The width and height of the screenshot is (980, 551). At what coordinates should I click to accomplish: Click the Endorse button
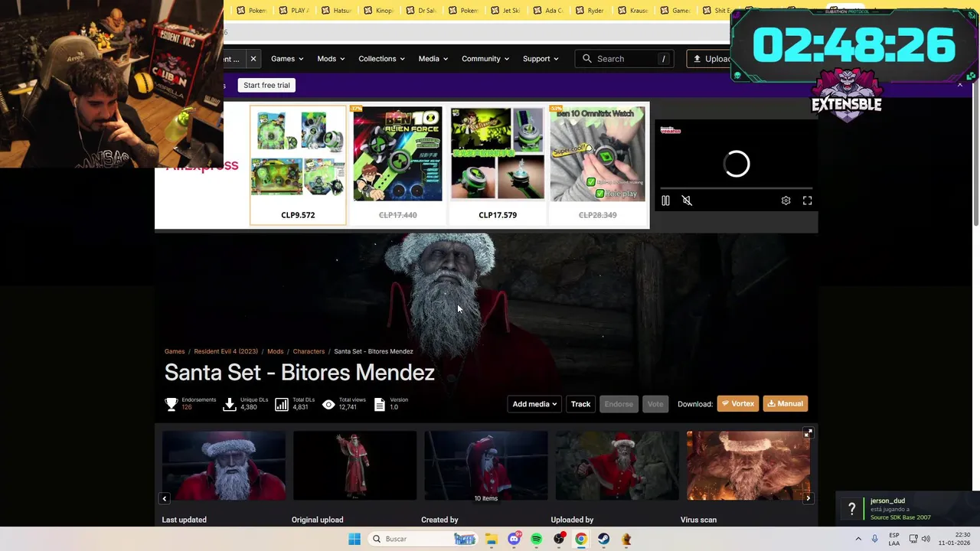point(619,404)
